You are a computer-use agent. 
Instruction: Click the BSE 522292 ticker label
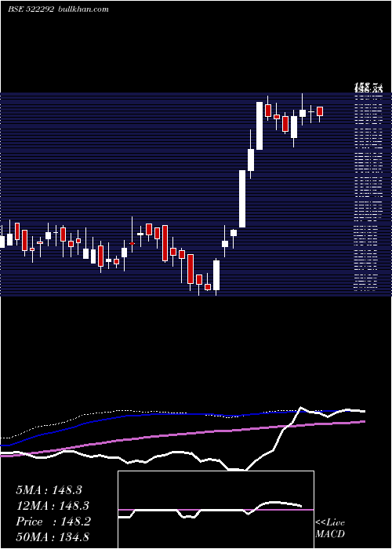tap(31, 9)
